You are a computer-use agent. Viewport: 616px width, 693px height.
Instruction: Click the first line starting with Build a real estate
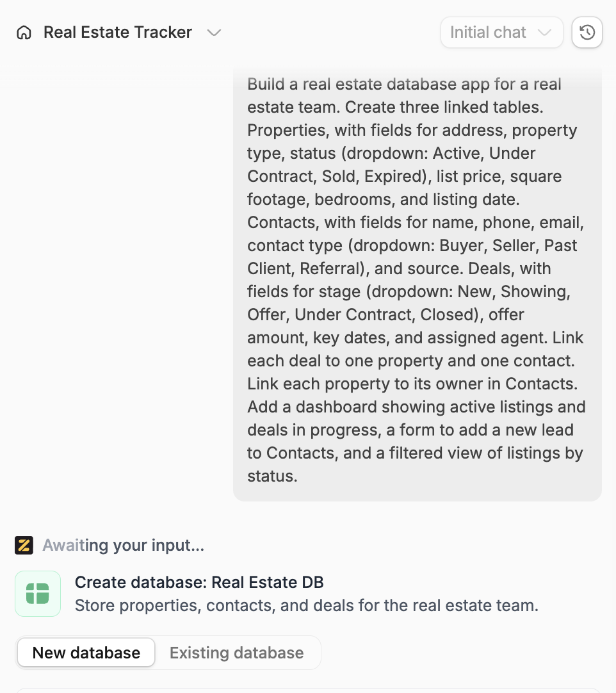404,84
